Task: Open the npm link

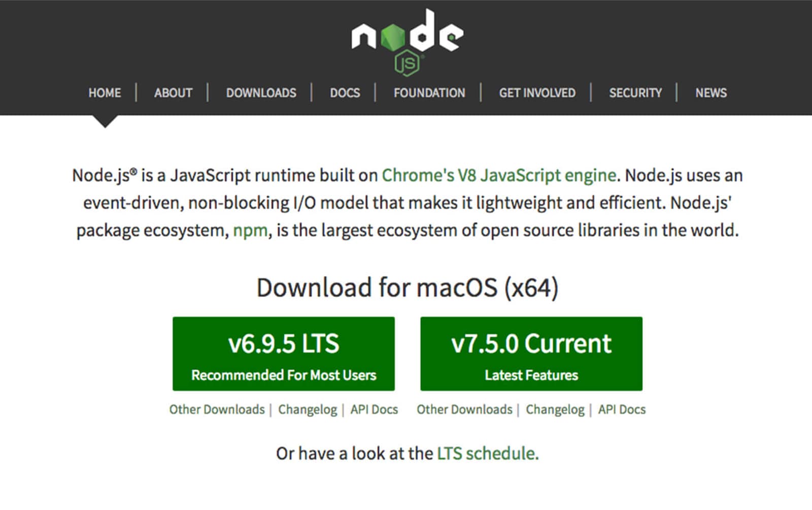Action: tap(250, 230)
